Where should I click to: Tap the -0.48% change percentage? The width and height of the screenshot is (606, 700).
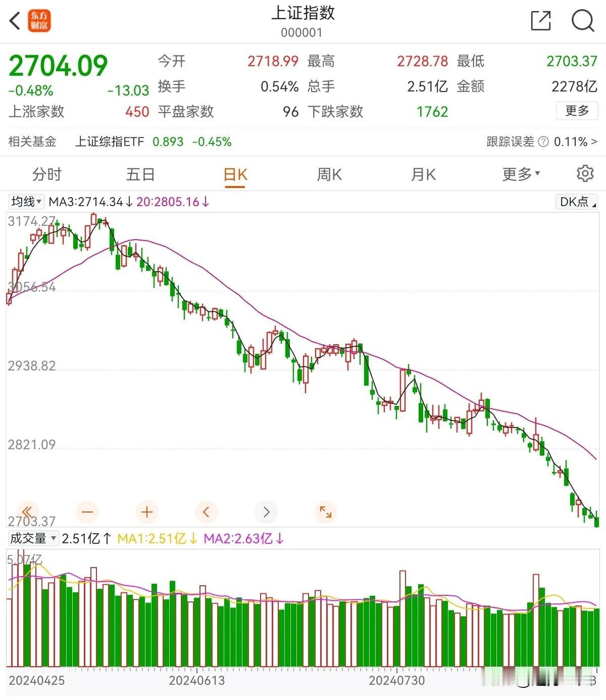pos(31,90)
